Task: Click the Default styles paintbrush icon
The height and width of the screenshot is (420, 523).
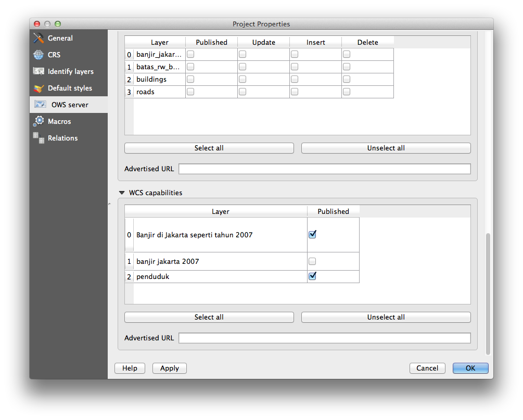Action: (39, 88)
